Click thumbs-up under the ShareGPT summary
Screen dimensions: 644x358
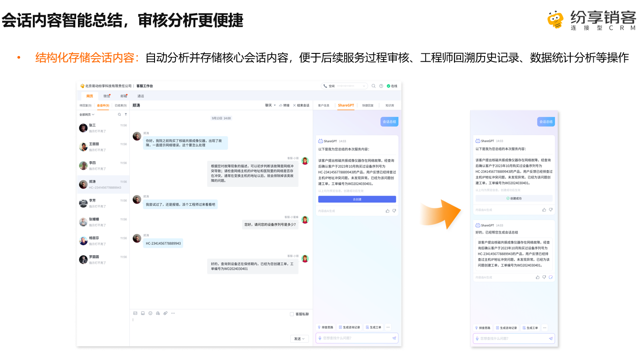click(x=387, y=211)
